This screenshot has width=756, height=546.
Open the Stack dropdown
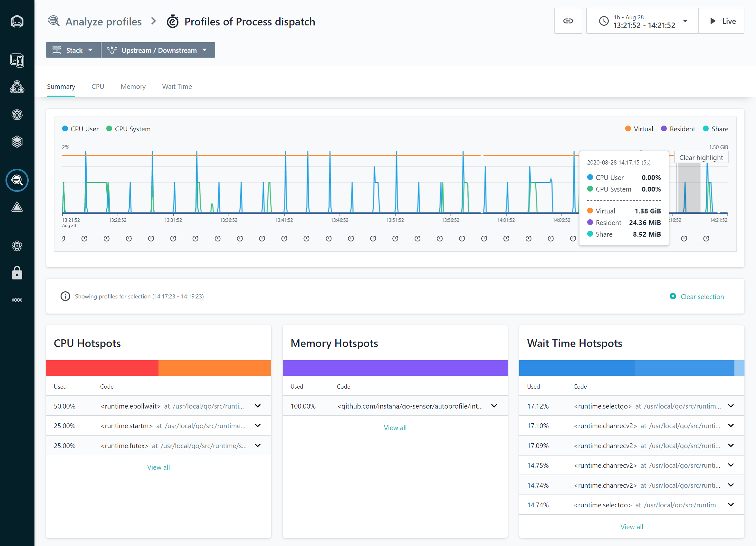click(73, 50)
